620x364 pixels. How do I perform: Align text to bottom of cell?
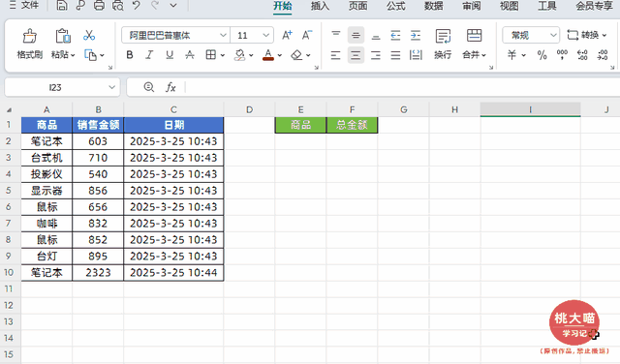[376, 35]
